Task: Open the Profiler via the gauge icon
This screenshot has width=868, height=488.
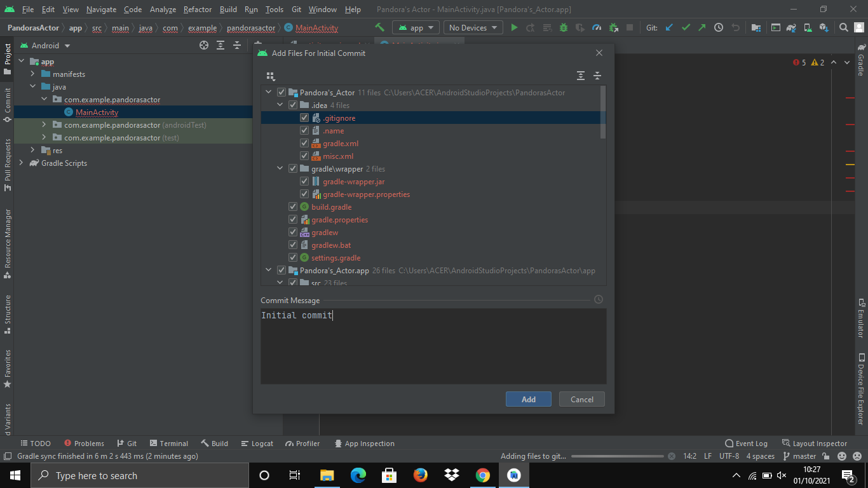Action: 595,27
